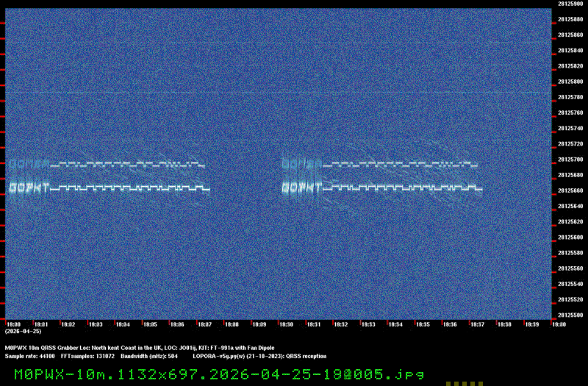Click the M0PWX 10m QRSS Grabber description line

point(140,348)
